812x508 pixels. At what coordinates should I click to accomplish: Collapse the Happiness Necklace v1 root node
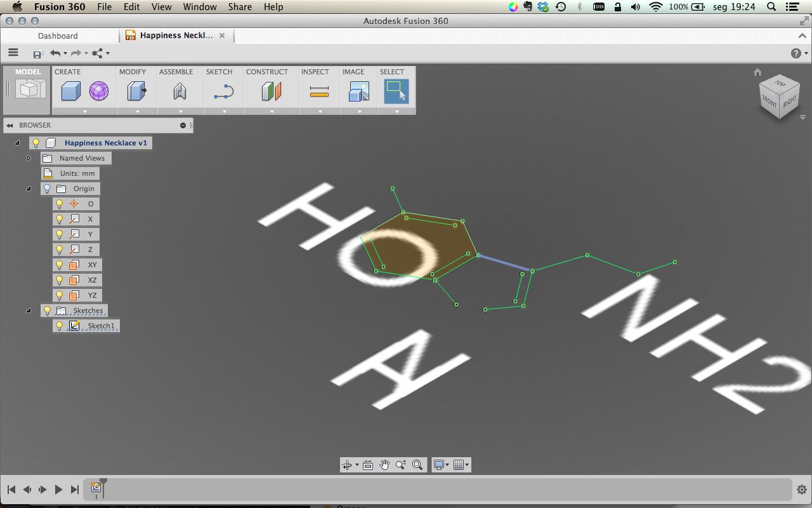coord(17,143)
